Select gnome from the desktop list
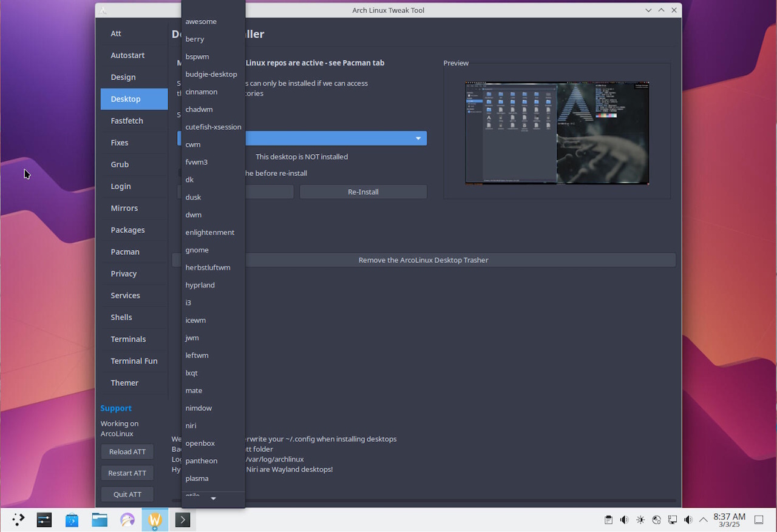The image size is (777, 532). point(197,250)
